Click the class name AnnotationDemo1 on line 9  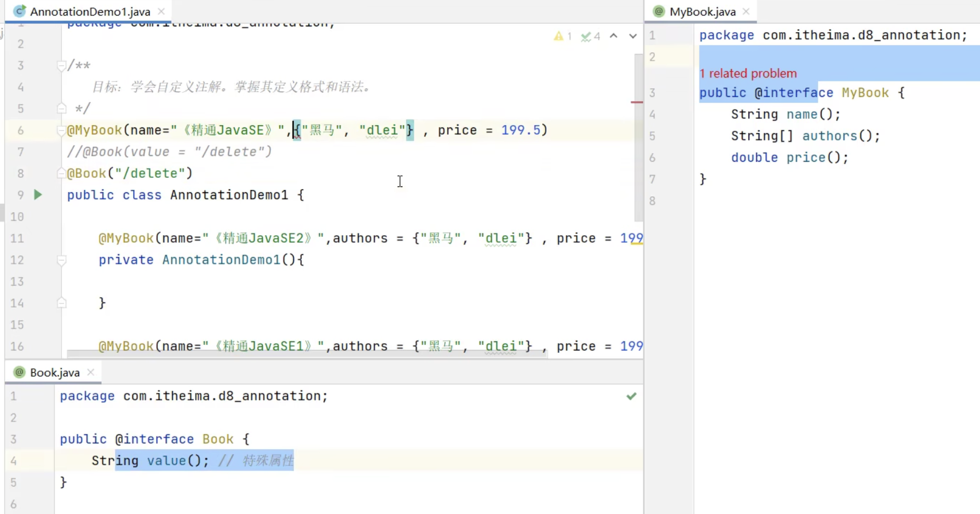tap(229, 195)
